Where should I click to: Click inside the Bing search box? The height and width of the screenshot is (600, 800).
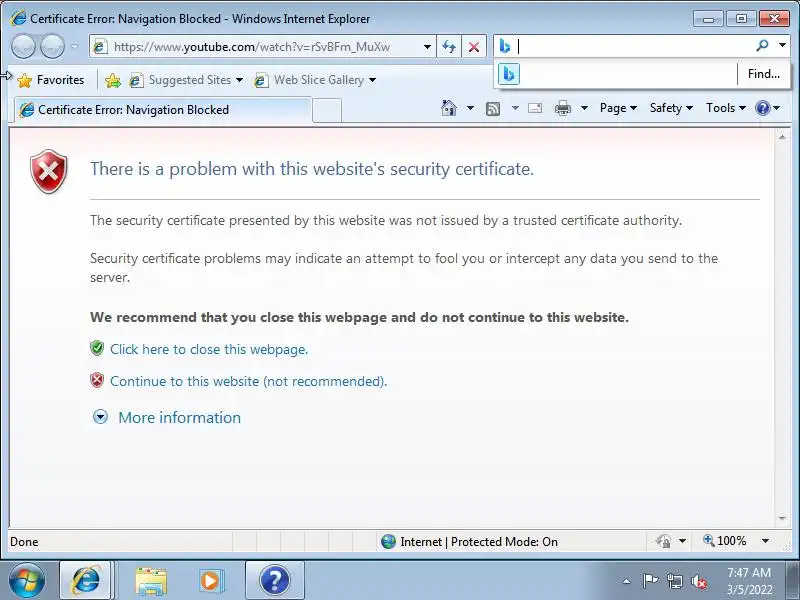(633, 46)
